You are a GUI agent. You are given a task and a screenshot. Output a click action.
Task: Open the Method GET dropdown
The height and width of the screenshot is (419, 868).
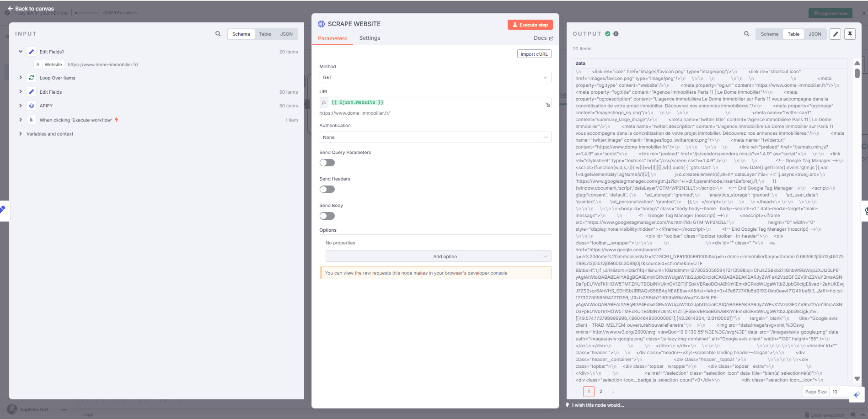tap(435, 78)
